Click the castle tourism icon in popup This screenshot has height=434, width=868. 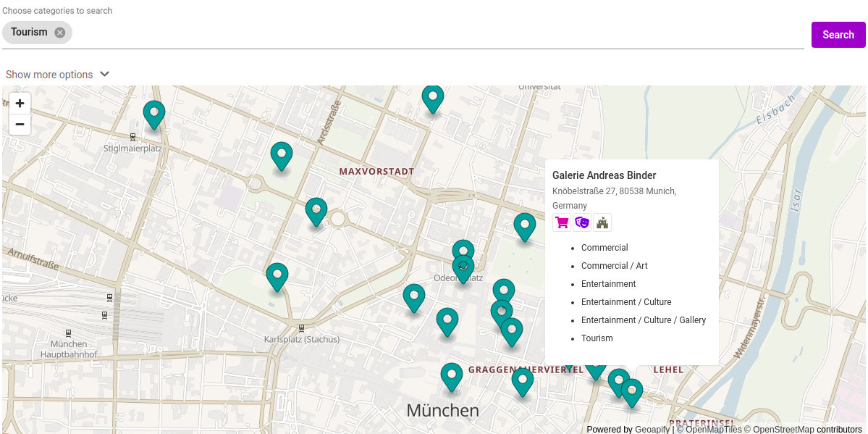602,222
